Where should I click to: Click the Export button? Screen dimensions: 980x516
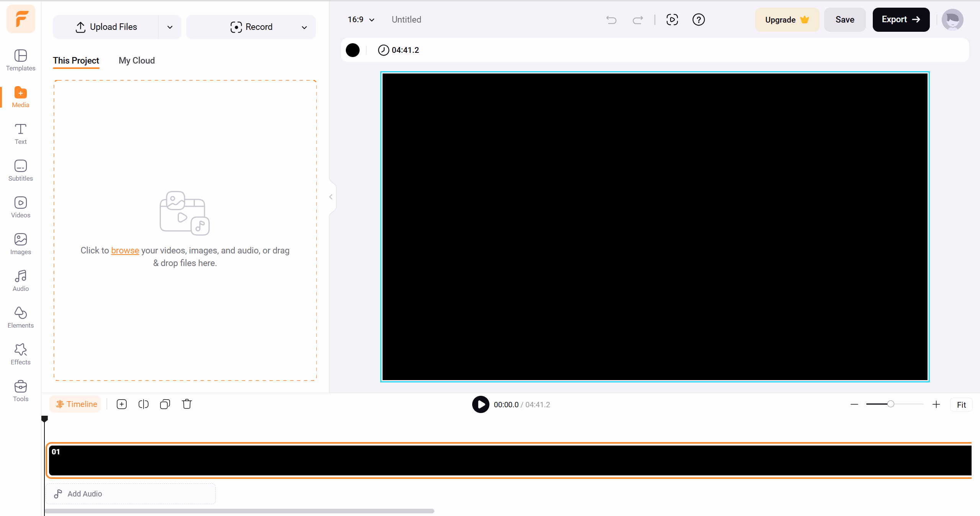[901, 20]
